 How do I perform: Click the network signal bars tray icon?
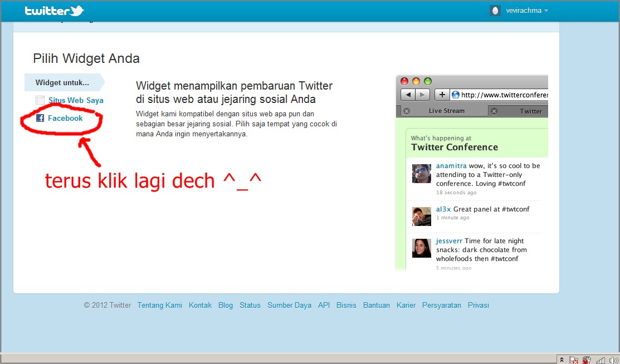tap(601, 360)
